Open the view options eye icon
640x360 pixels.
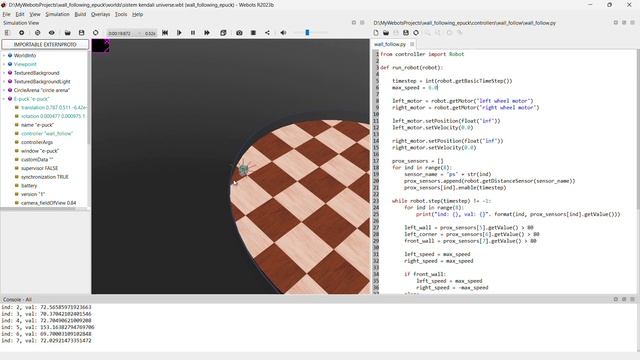[51, 33]
